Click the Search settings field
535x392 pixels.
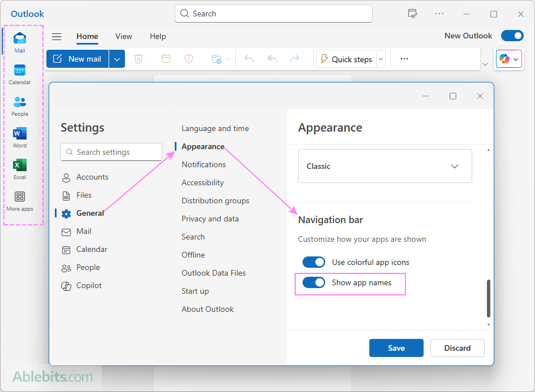111,152
